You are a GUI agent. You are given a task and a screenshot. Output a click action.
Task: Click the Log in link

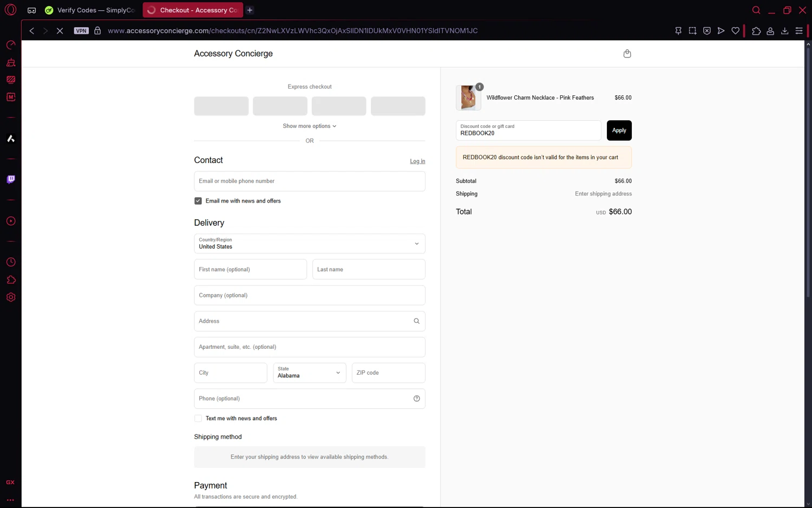pyautogui.click(x=417, y=161)
